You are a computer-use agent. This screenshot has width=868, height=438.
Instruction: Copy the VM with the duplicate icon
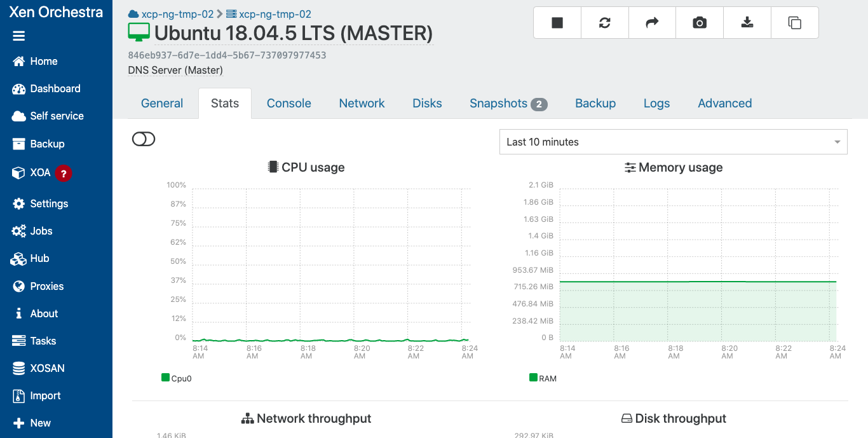tap(794, 23)
